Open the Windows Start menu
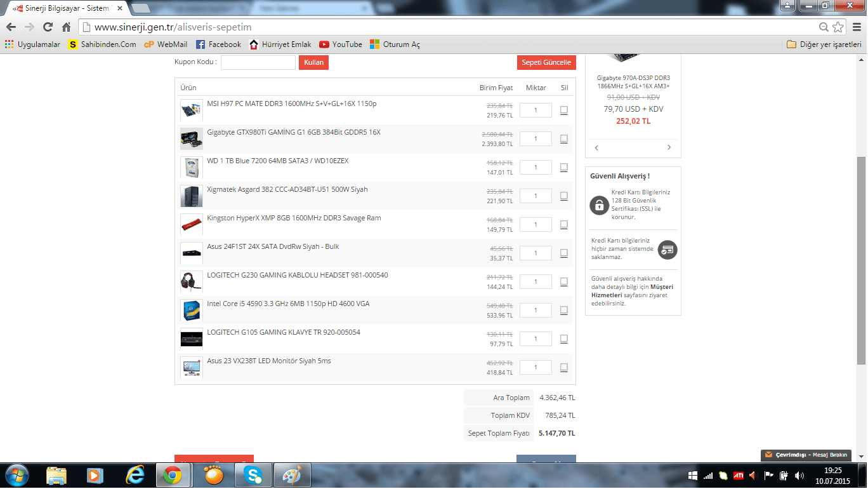The height and width of the screenshot is (489, 868). tap(16, 475)
